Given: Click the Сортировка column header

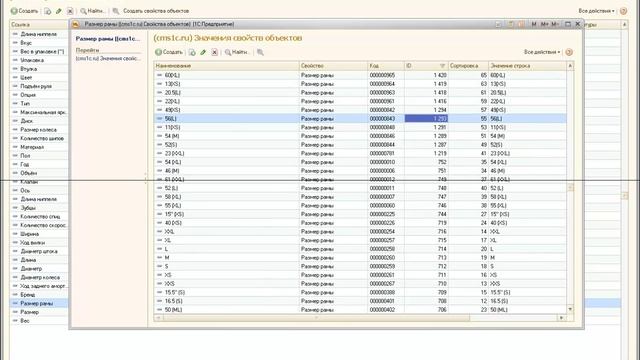Looking at the screenshot, I should [x=468, y=66].
